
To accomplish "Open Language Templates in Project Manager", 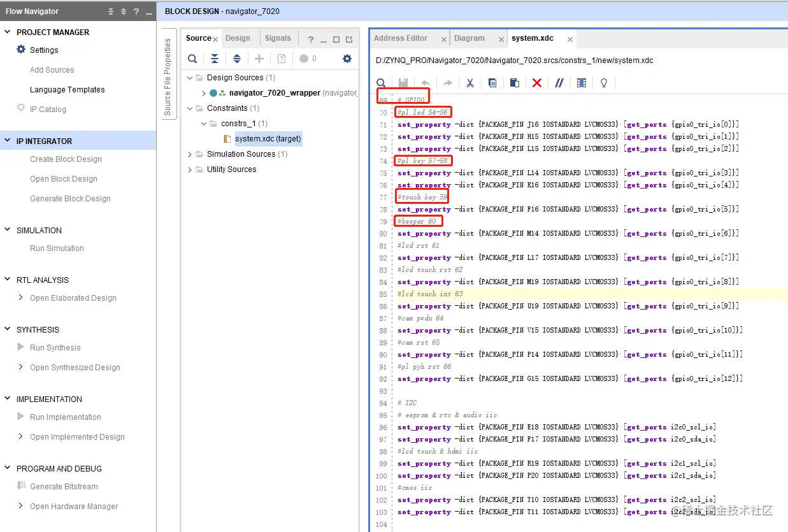I will 67,90.
